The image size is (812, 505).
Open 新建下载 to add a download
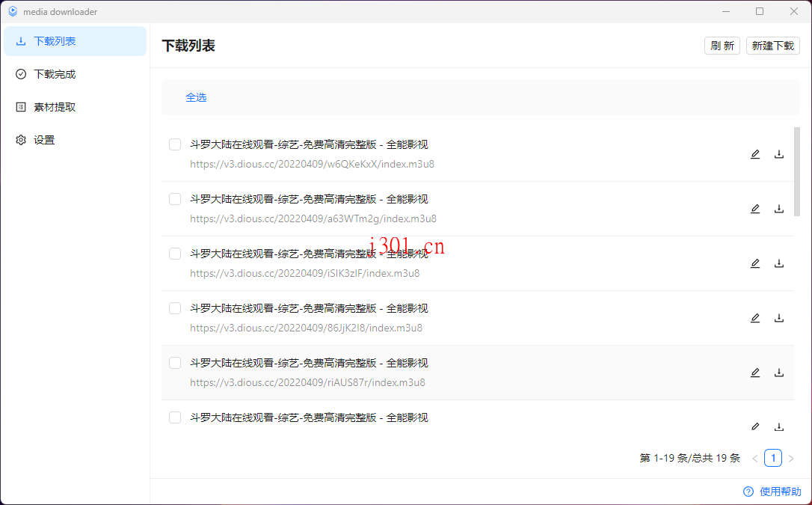[x=772, y=45]
